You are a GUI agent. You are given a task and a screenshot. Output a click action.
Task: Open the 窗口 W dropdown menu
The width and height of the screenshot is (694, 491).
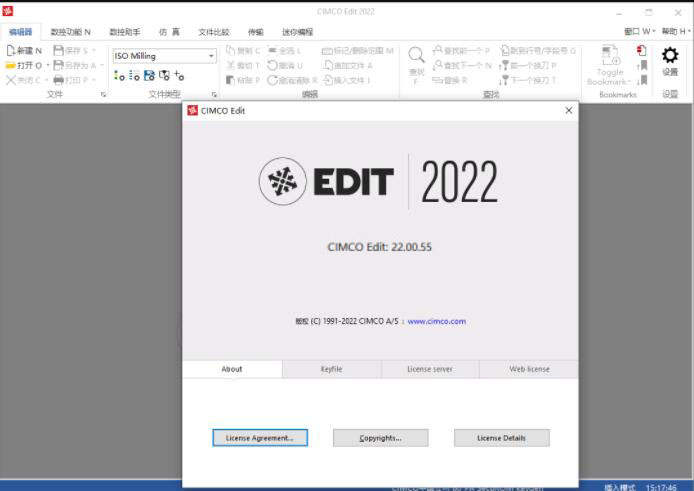[640, 31]
